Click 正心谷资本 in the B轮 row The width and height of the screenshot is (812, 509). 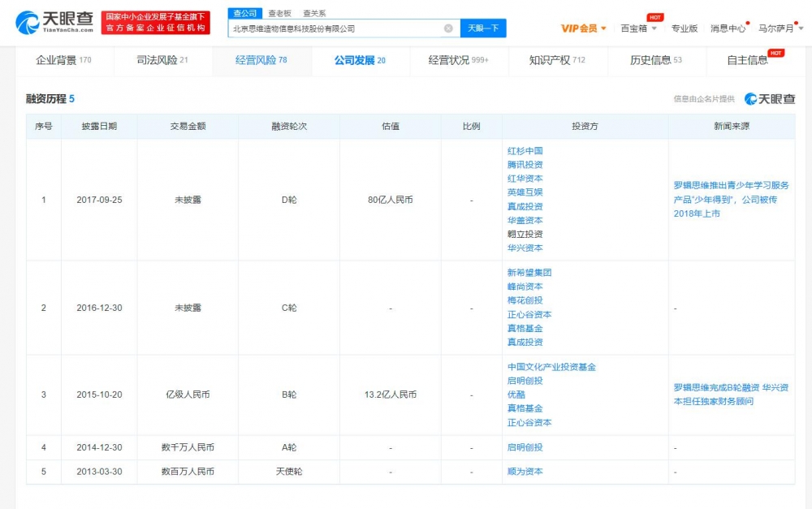click(529, 422)
